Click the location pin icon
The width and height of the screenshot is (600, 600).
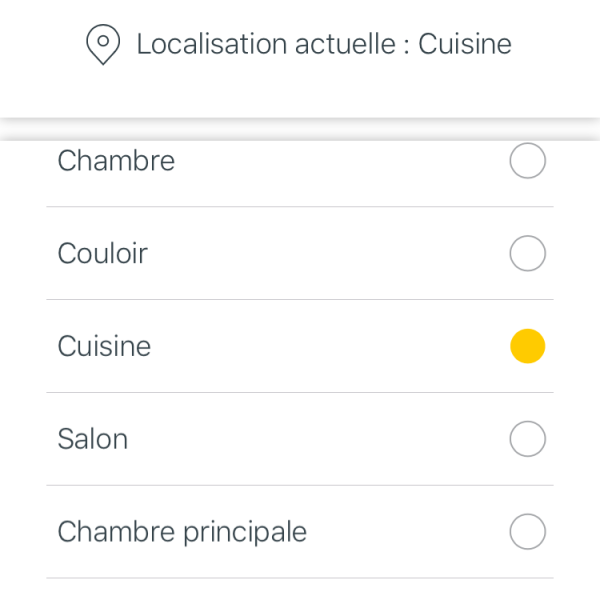point(103,45)
